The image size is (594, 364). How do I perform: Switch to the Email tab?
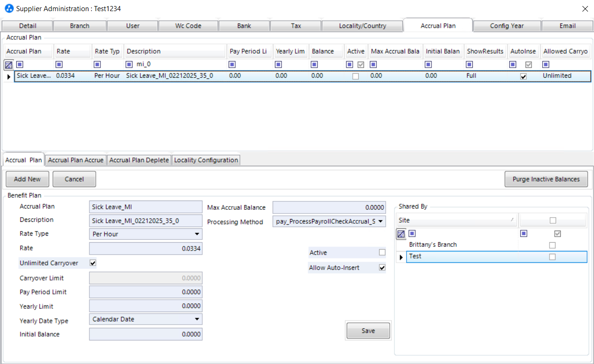(567, 25)
